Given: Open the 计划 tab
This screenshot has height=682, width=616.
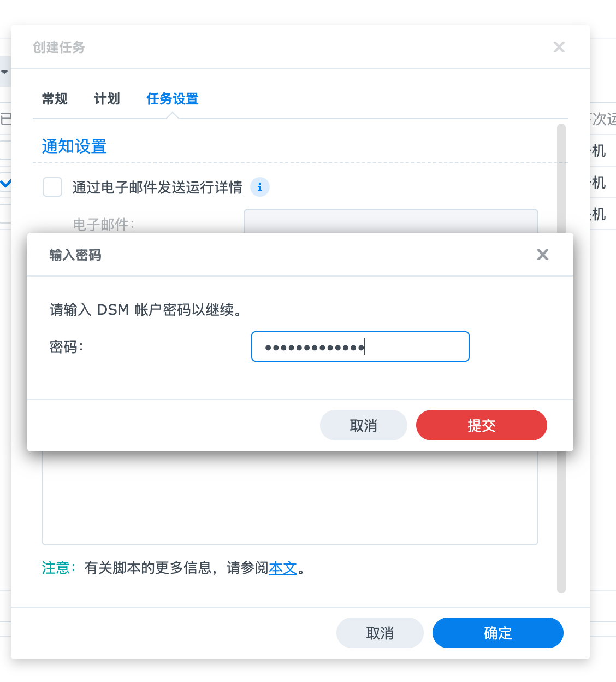Looking at the screenshot, I should (107, 99).
